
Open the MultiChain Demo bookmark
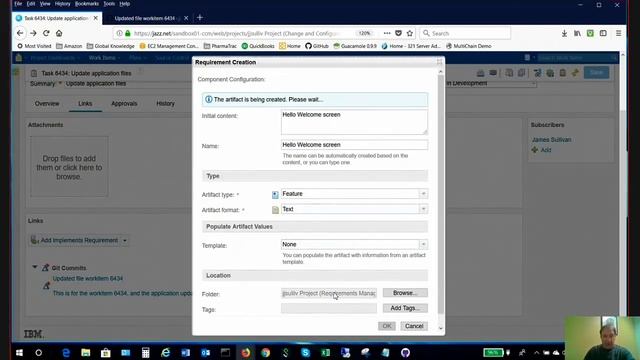pyautogui.click(x=468, y=46)
